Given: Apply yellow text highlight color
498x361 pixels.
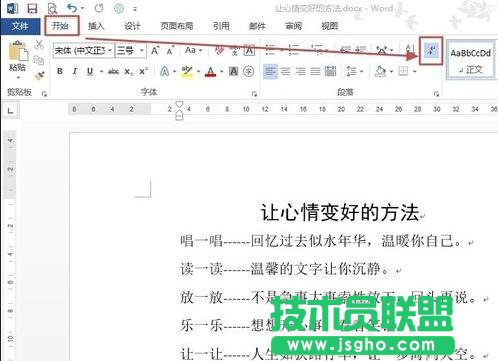Looking at the screenshot, I should click(187, 71).
